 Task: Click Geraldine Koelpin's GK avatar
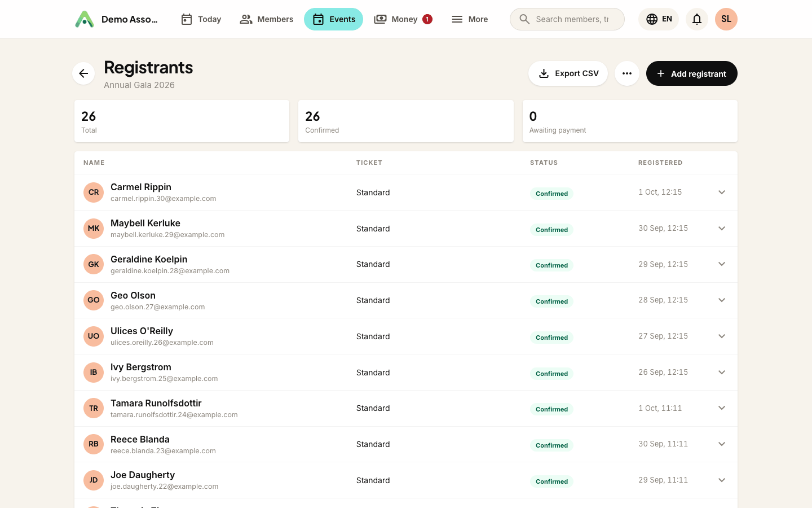coord(94,264)
